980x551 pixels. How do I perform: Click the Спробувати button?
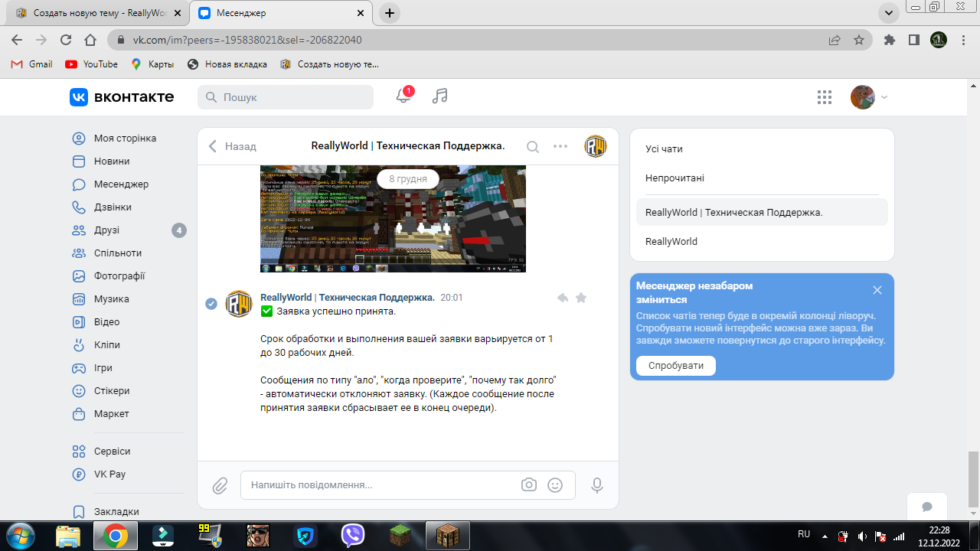(x=675, y=366)
